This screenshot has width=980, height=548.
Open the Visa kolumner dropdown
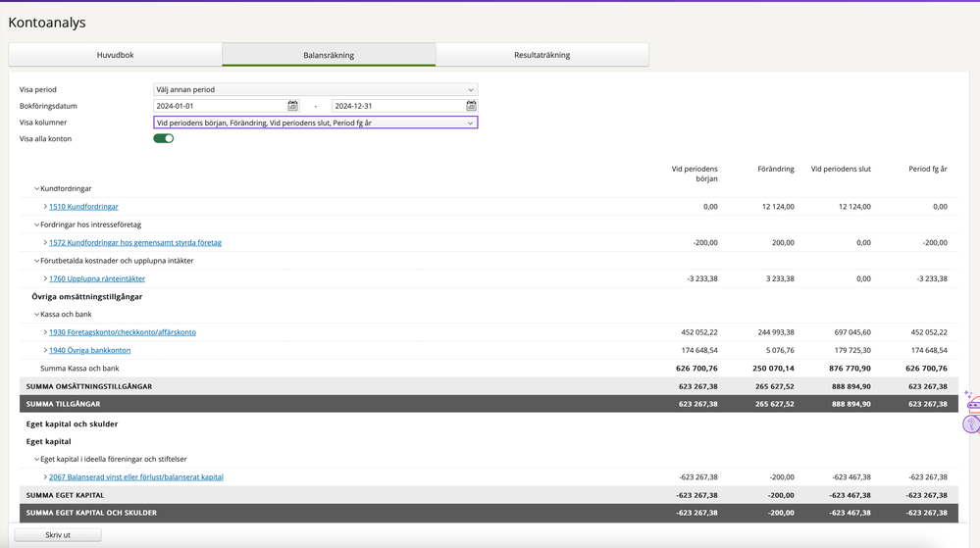coord(315,123)
